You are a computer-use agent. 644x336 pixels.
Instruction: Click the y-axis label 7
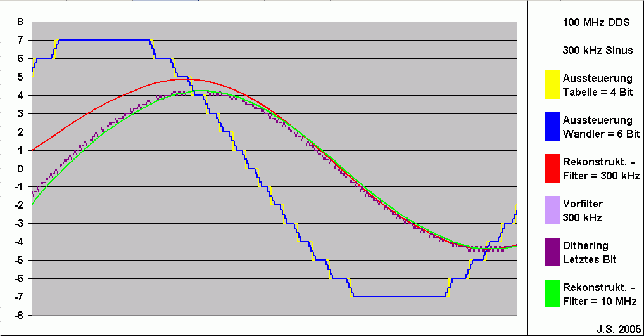click(20, 41)
